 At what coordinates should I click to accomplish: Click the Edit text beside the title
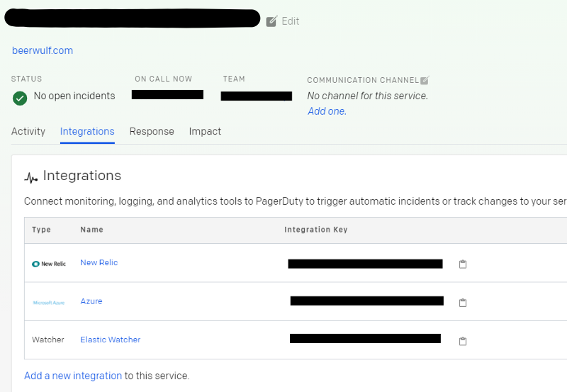[x=291, y=21]
